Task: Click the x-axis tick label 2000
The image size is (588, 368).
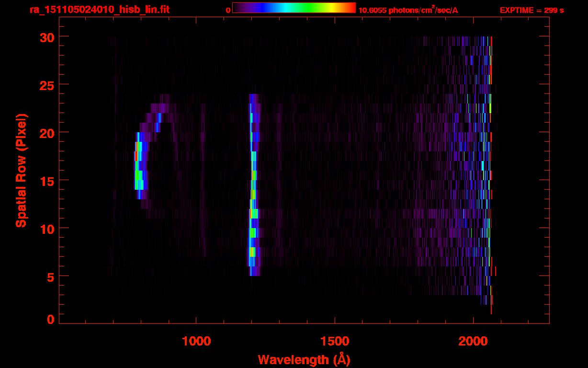Action: 473,341
